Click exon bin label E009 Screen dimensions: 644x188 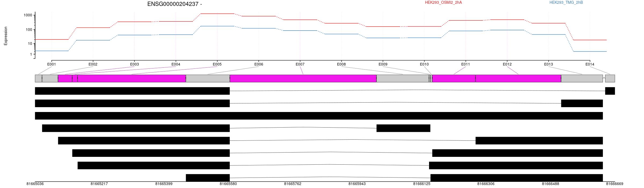(x=383, y=64)
